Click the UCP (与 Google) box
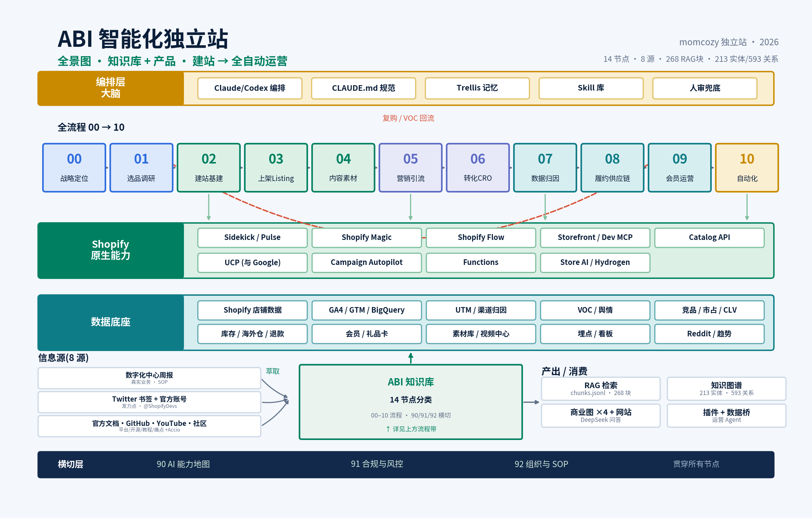The width and height of the screenshot is (812, 518). (252, 262)
